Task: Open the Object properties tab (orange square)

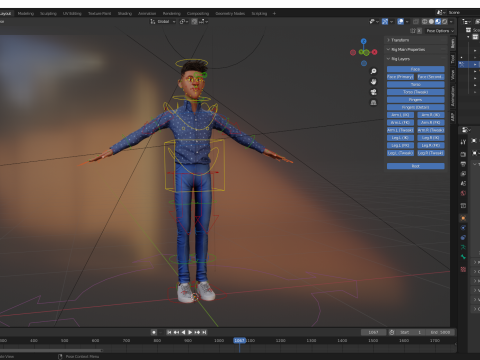Action: point(463,218)
